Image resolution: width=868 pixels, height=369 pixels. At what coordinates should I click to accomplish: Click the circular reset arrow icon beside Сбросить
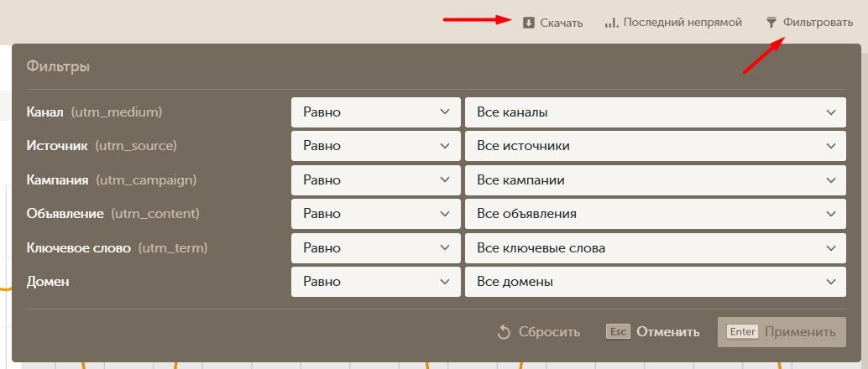[x=504, y=332]
